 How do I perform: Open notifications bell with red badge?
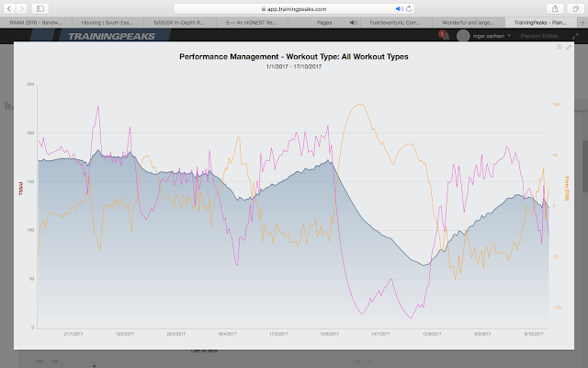pos(444,35)
